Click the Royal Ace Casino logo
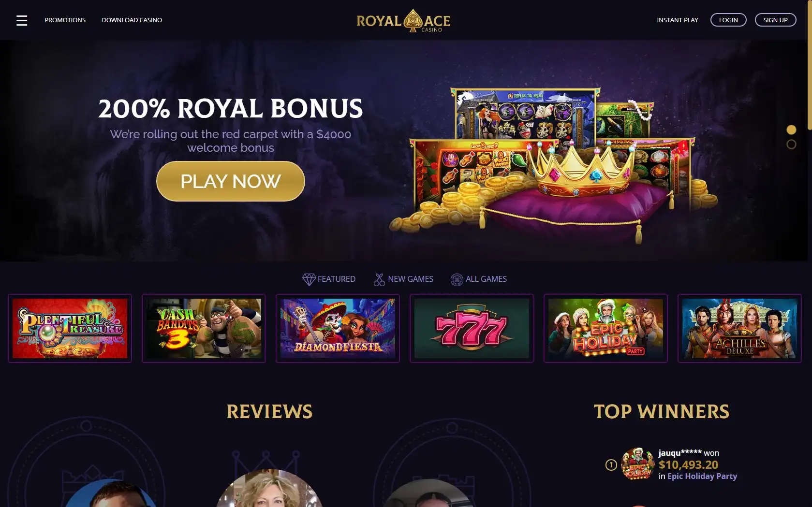The image size is (812, 507). click(x=403, y=21)
